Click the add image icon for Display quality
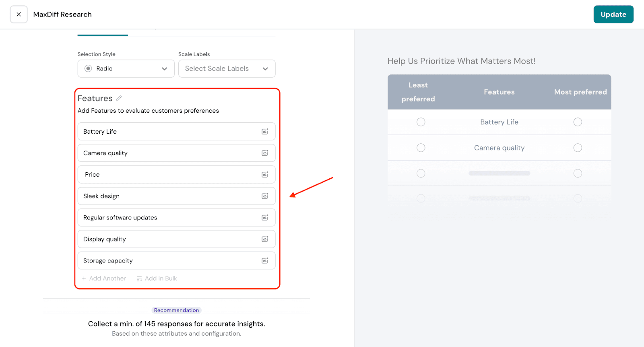Screen dimensions: 644x347 tap(265, 239)
